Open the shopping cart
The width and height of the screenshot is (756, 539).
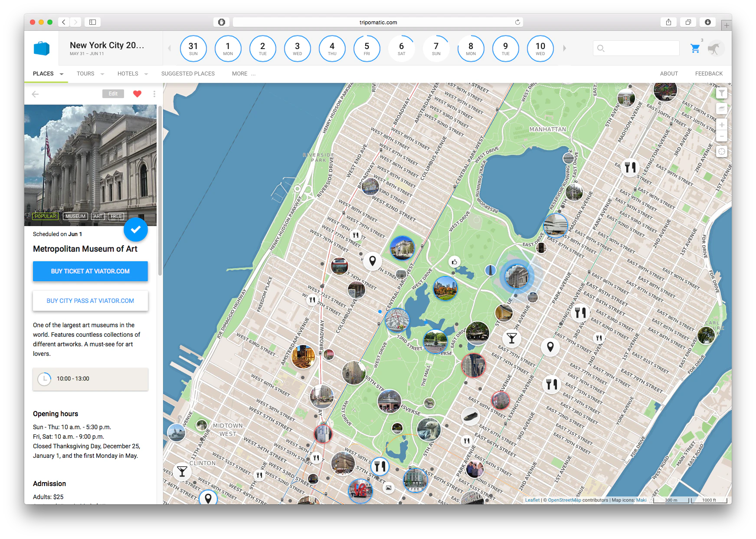click(x=695, y=48)
